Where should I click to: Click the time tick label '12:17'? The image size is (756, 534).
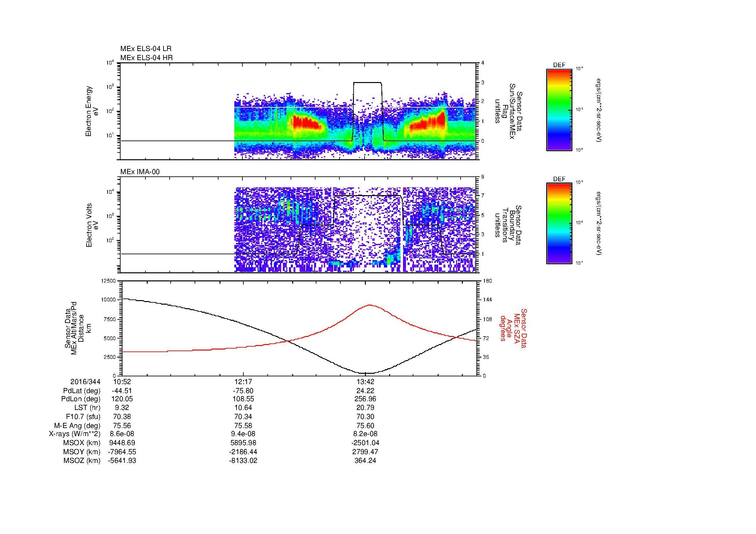coord(243,382)
